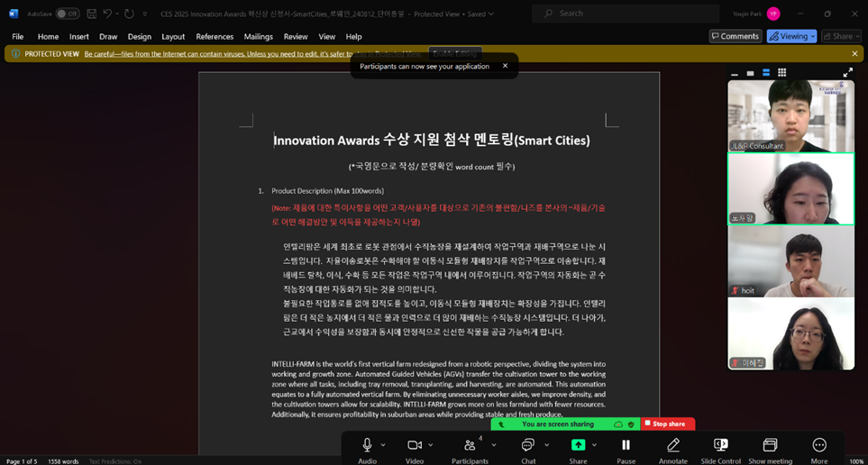Open the Help tab

click(353, 37)
